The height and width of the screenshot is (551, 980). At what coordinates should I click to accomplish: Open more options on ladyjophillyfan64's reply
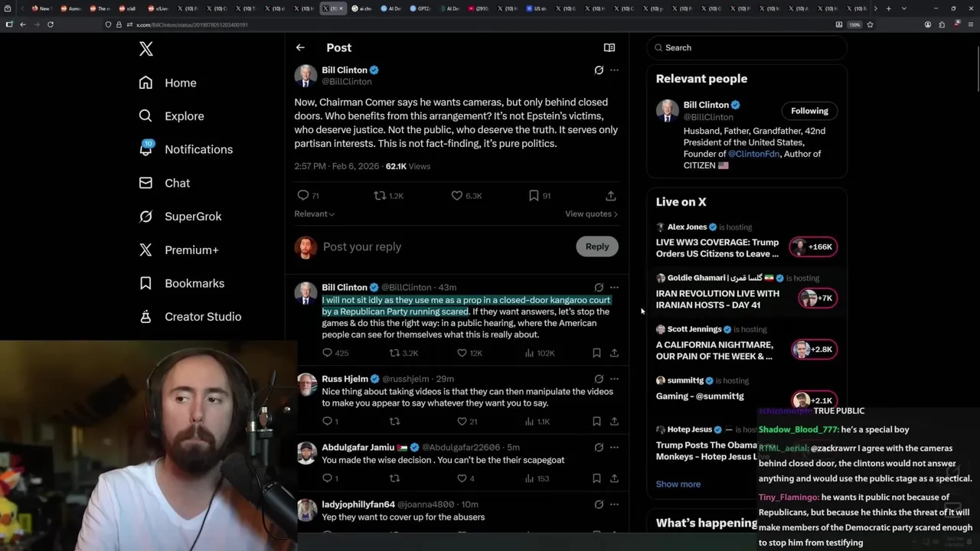[614, 504]
